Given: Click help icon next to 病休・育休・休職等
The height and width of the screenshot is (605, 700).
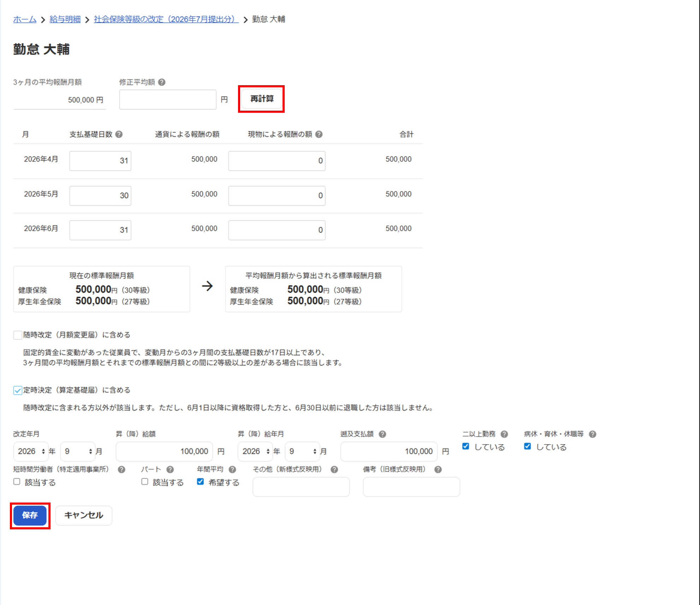Looking at the screenshot, I should tap(593, 434).
